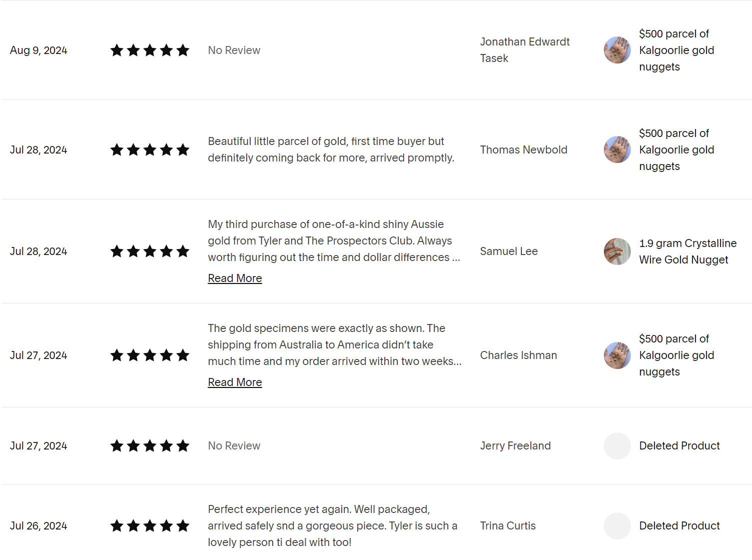The image size is (752, 560).
Task: Click Jerry Freeland's Deleted Product label
Action: tap(679, 446)
